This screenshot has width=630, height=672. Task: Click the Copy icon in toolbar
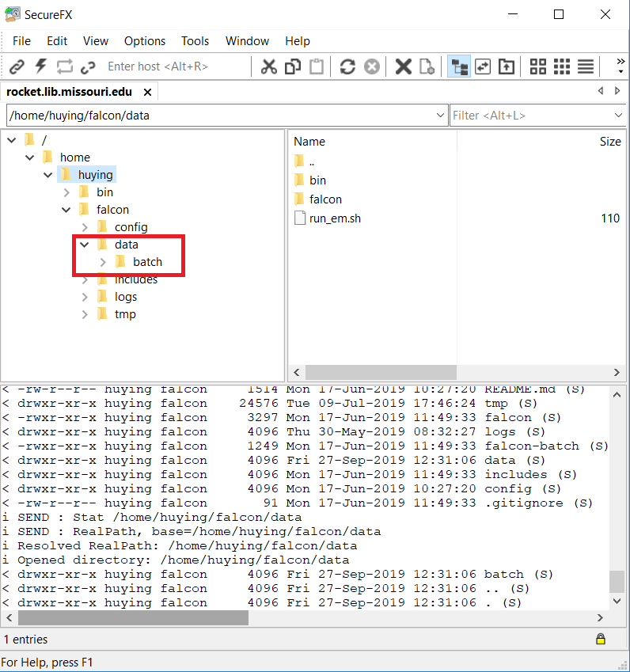tap(293, 66)
